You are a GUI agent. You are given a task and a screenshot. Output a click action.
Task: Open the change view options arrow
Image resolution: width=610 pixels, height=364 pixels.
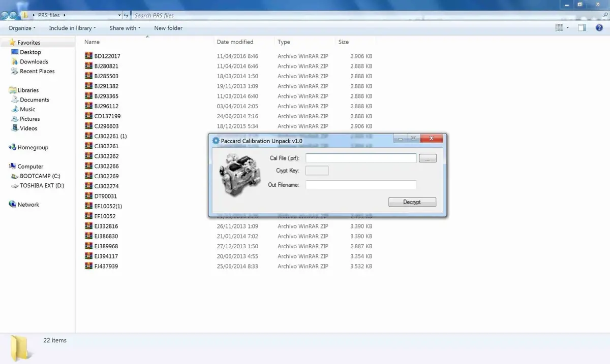pos(568,28)
